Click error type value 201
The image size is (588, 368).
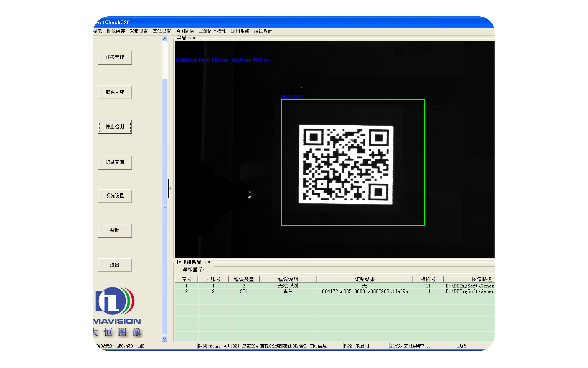(x=244, y=291)
